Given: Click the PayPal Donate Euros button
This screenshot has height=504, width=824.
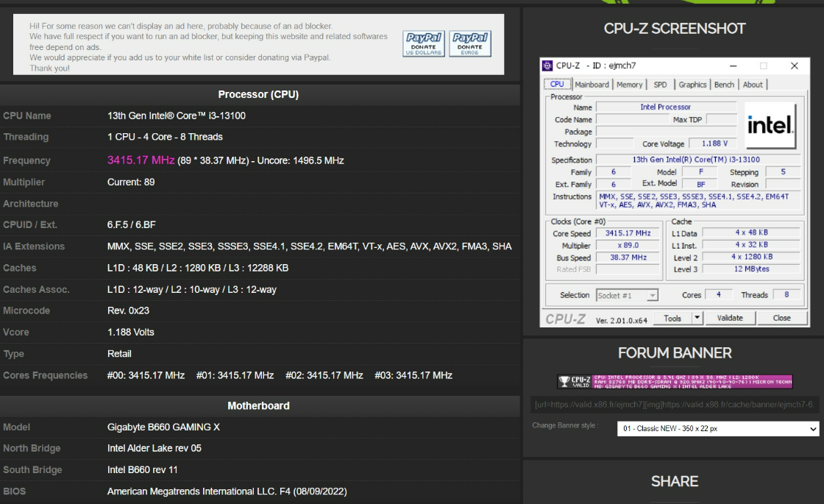Looking at the screenshot, I should click(x=470, y=43).
